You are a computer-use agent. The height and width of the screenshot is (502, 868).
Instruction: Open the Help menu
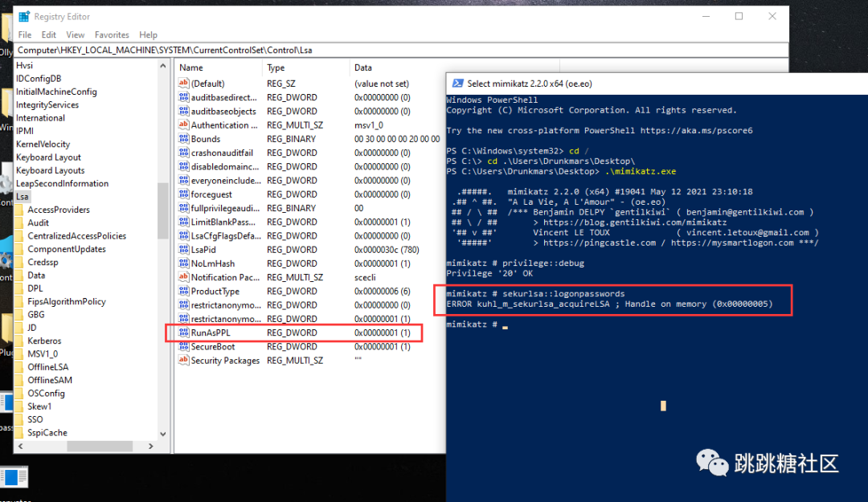point(148,35)
